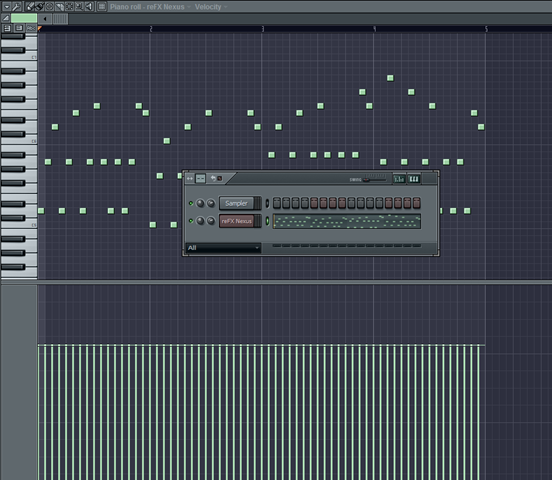Open the piano roll tools wrench menu
552x480 pixels.
[x=17, y=6]
